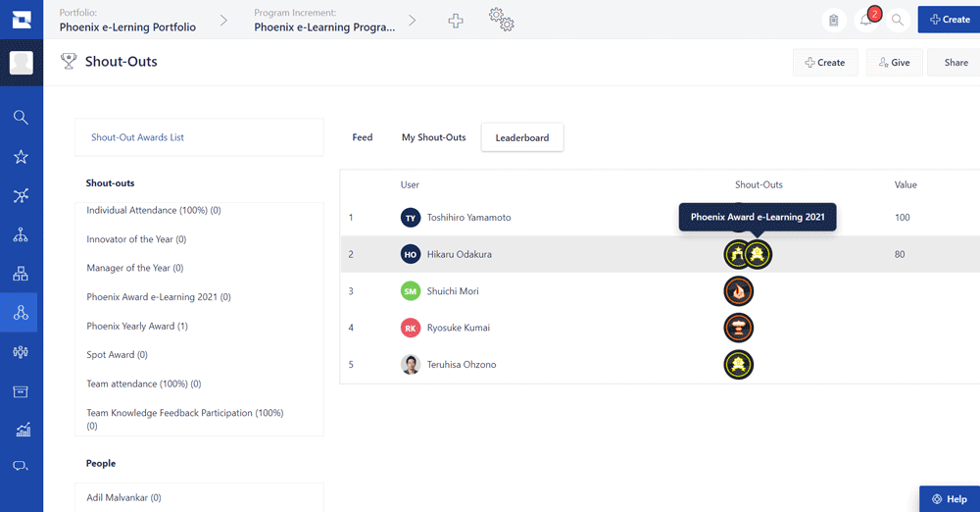The width and height of the screenshot is (980, 512).
Task: Open the Phoenix e-Lerning Portfolio selector
Action: click(127, 26)
